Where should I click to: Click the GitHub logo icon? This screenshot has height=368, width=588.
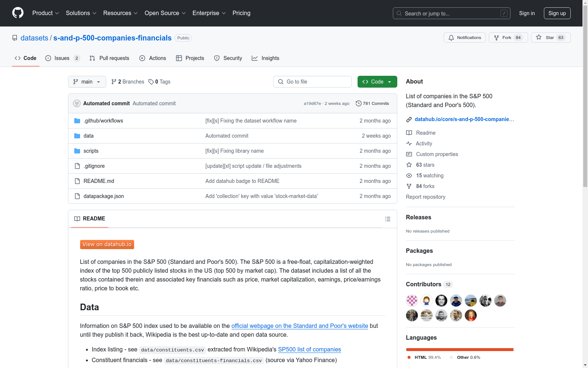pos(18,13)
